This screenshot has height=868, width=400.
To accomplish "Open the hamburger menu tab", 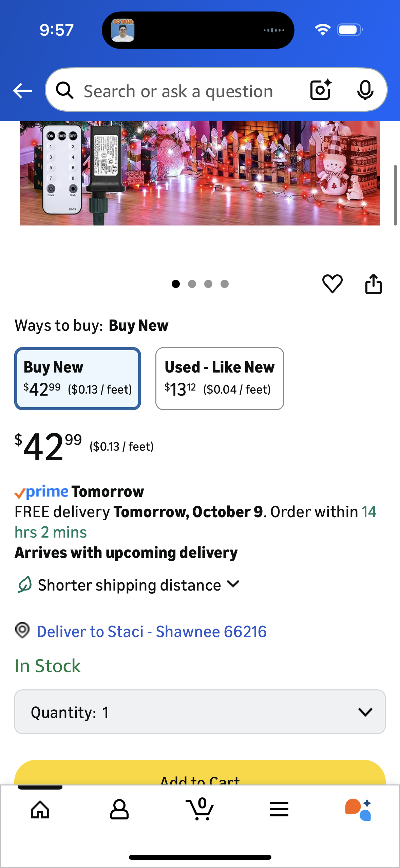I will click(x=279, y=809).
